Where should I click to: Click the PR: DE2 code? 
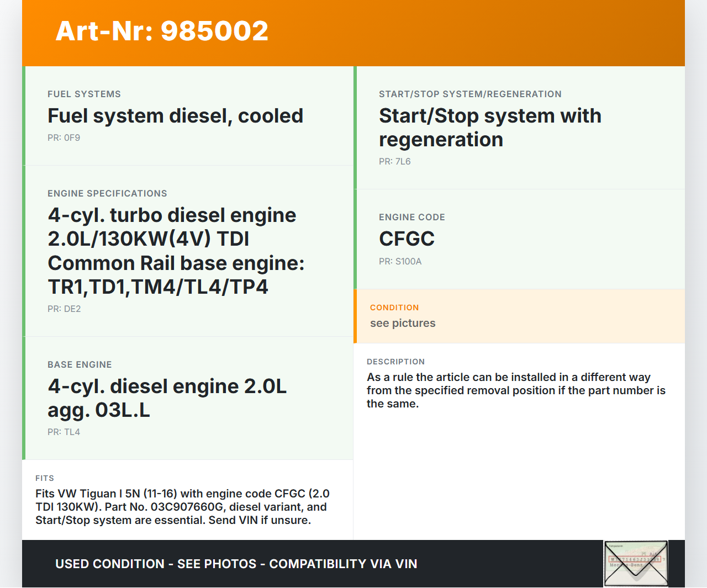tap(64, 309)
